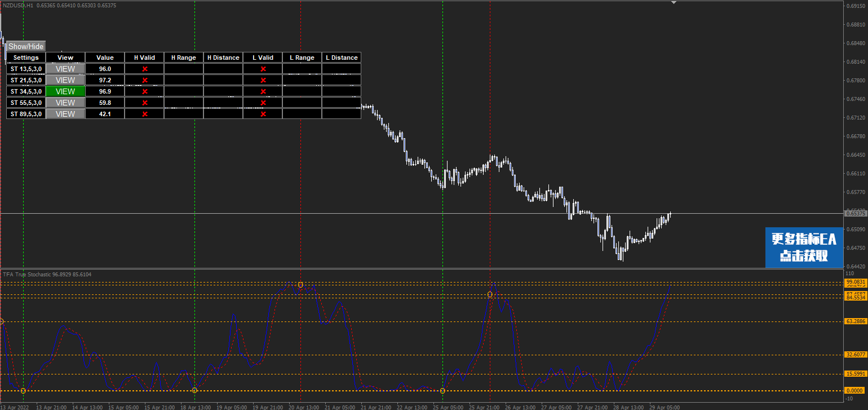
Task: Click the chart shift triangle at top
Action: [673, 2]
